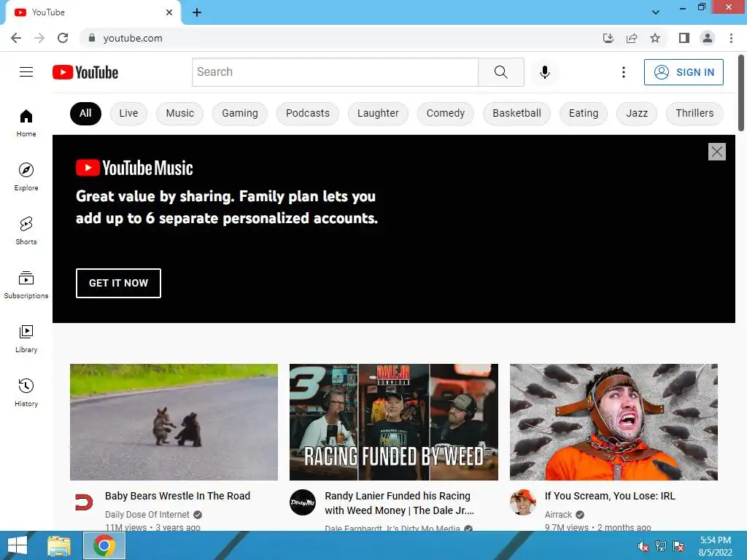Open Library in sidebar

coord(26,338)
